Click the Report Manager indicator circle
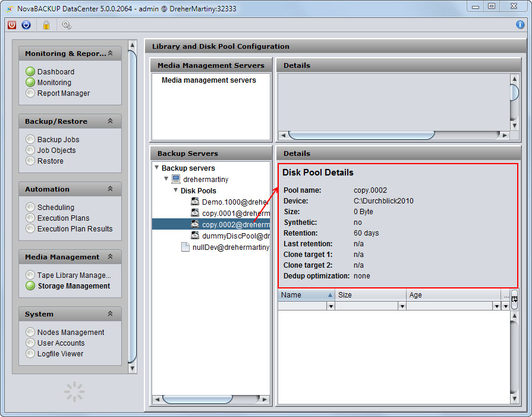Viewport: 532px width, 417px height. pyautogui.click(x=30, y=93)
